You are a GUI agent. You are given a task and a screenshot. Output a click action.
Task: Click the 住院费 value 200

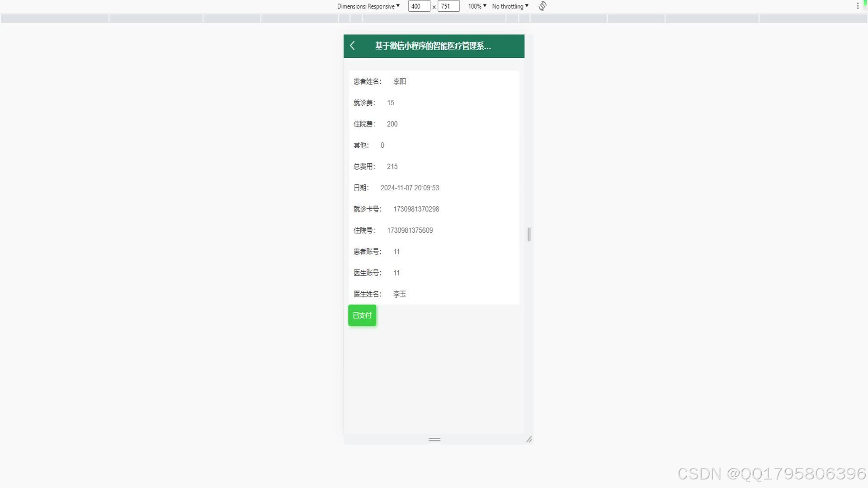[x=392, y=124]
